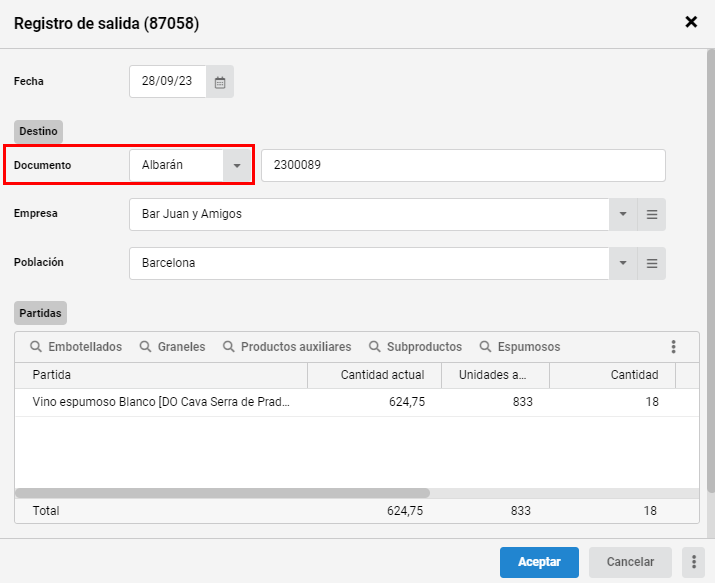The image size is (715, 583).
Task: Click the Cantidad column header
Action: (612, 375)
